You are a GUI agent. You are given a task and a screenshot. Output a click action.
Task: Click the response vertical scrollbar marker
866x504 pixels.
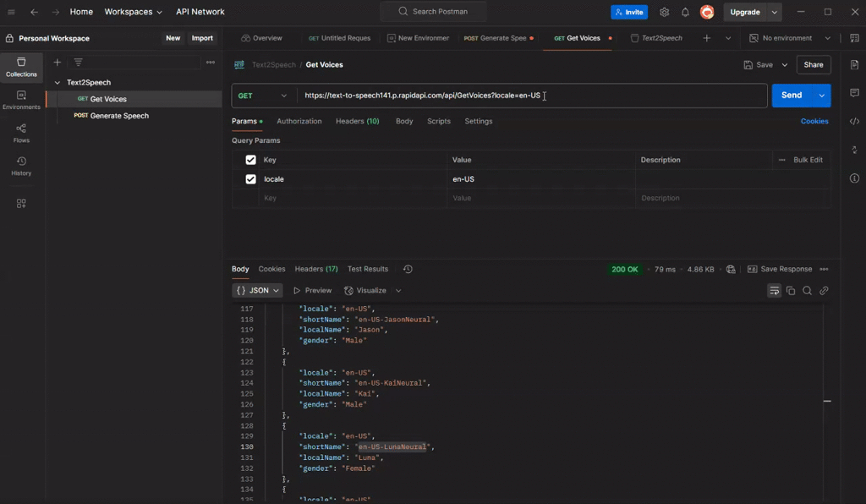(827, 401)
